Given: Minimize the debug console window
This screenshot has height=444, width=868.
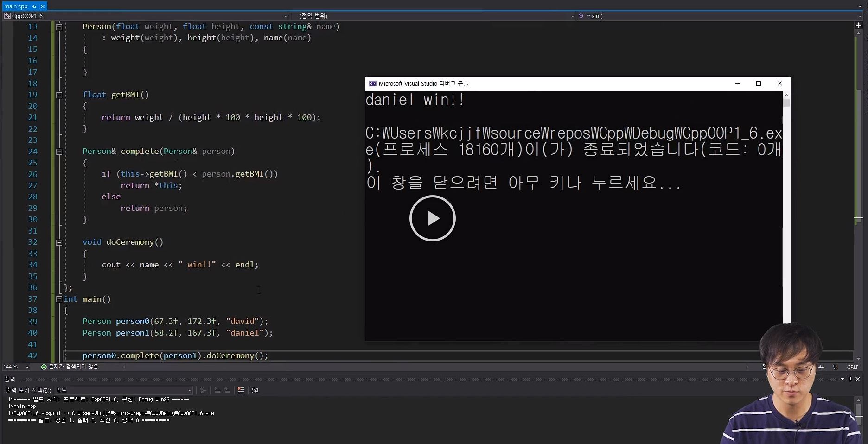Looking at the screenshot, I should pos(738,84).
